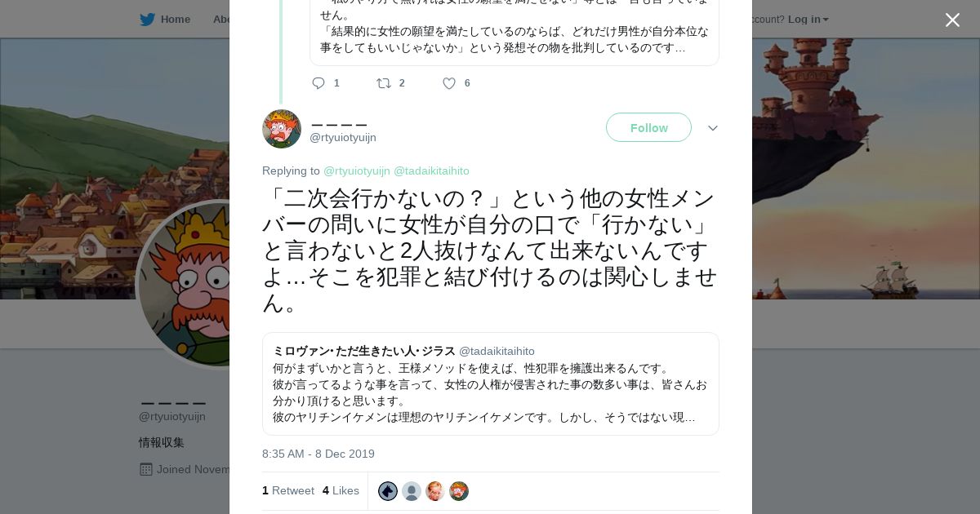This screenshot has width=980, height=514.
Task: Click the Twitter bird Home icon
Action: click(147, 20)
